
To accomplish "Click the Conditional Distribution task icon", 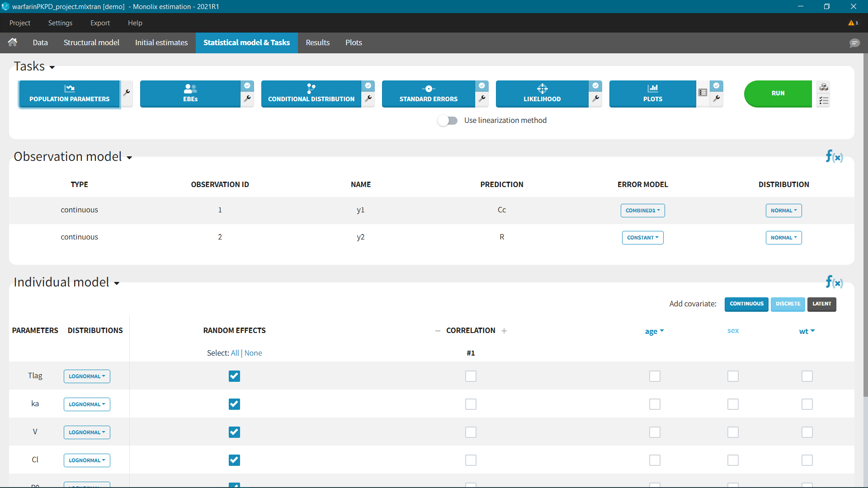I will coord(311,93).
